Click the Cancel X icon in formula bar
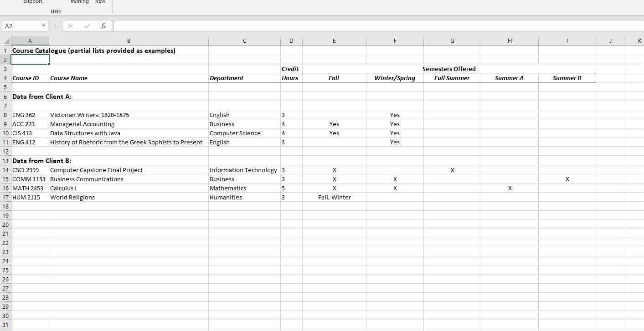Viewport: 644px width, 331px height. point(71,26)
